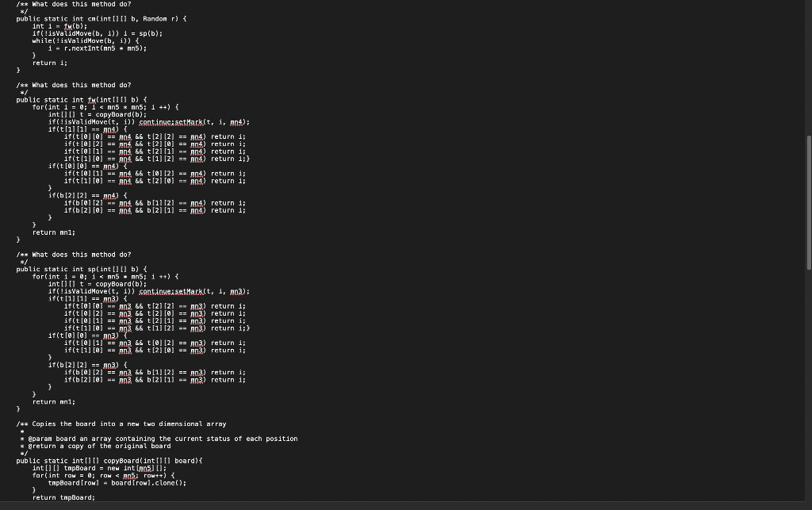
Task: Click the 'for(int row = 0; row < mn5; row++)' line
Action: pos(104,475)
